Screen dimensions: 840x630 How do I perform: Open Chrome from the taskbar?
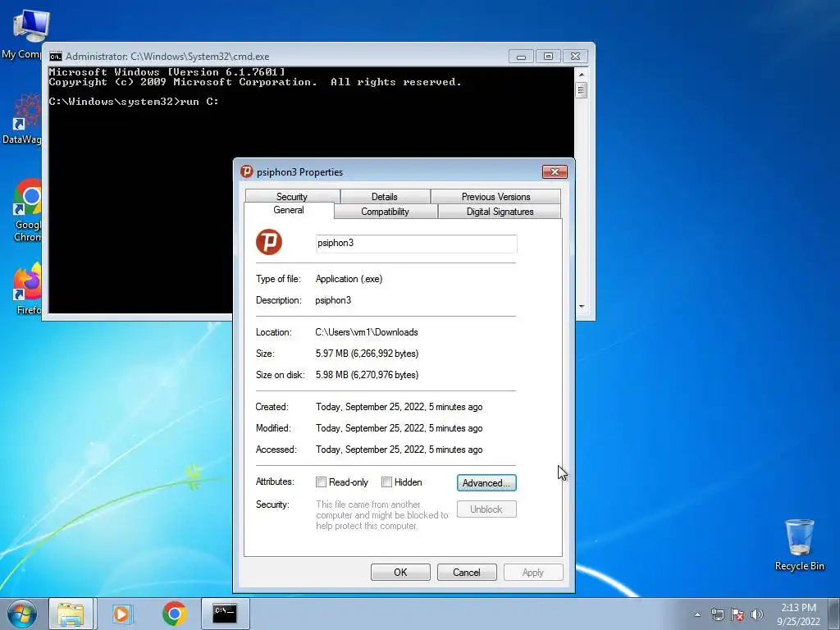pyautogui.click(x=174, y=614)
